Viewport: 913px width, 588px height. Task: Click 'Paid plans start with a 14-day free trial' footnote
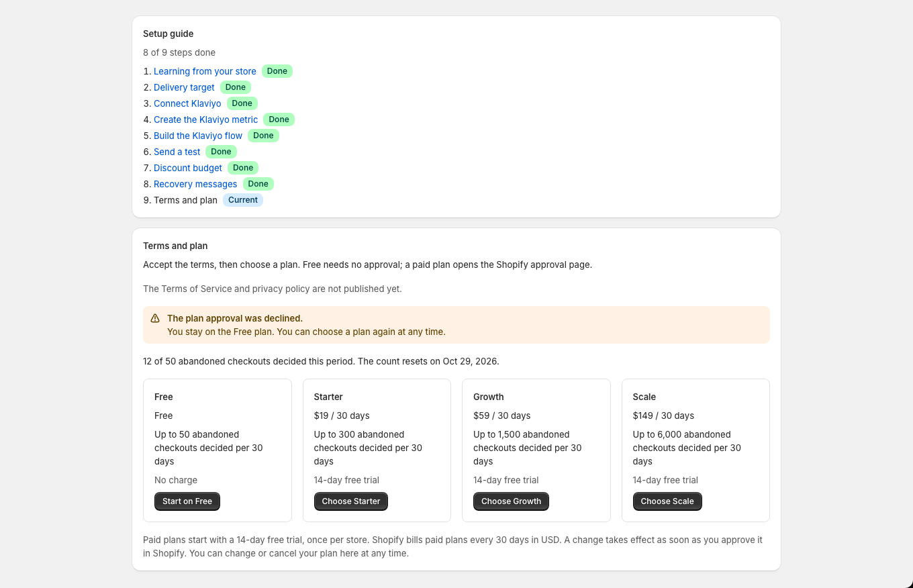[453, 546]
